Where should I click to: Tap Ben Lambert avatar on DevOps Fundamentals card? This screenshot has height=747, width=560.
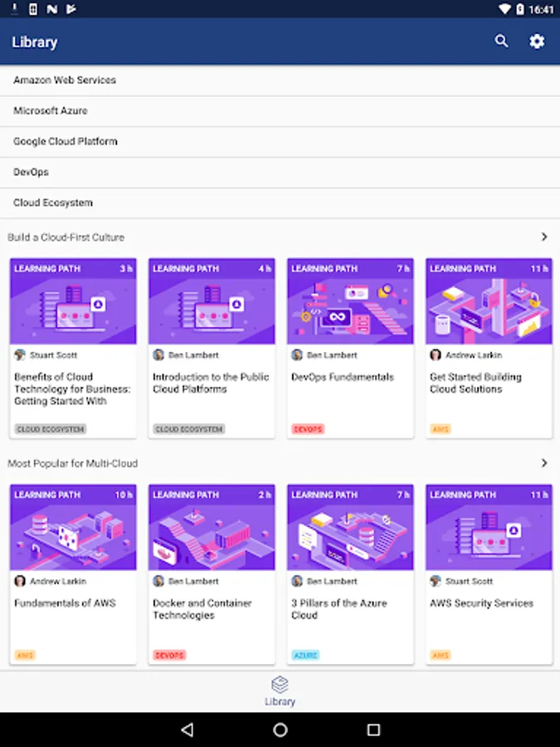[297, 355]
